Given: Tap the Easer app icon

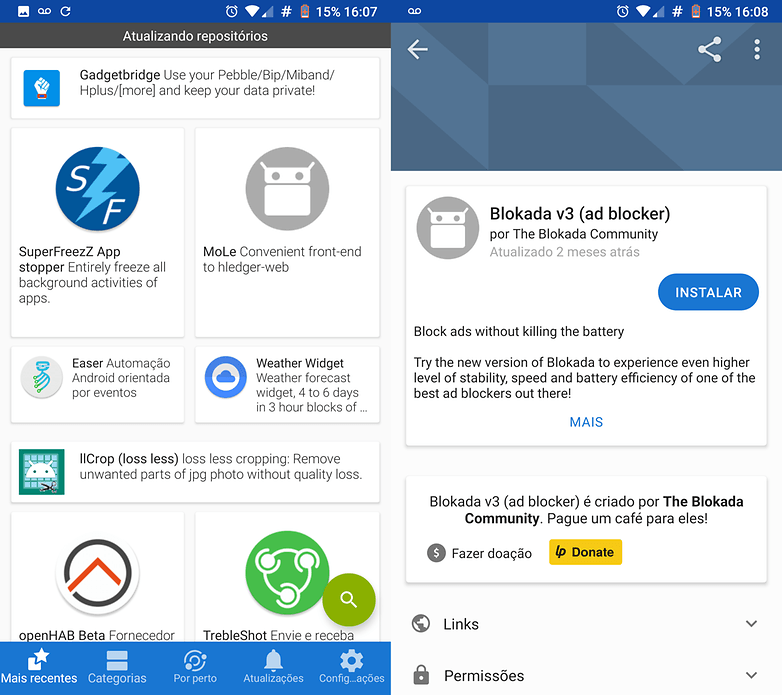Looking at the screenshot, I should pyautogui.click(x=41, y=377).
